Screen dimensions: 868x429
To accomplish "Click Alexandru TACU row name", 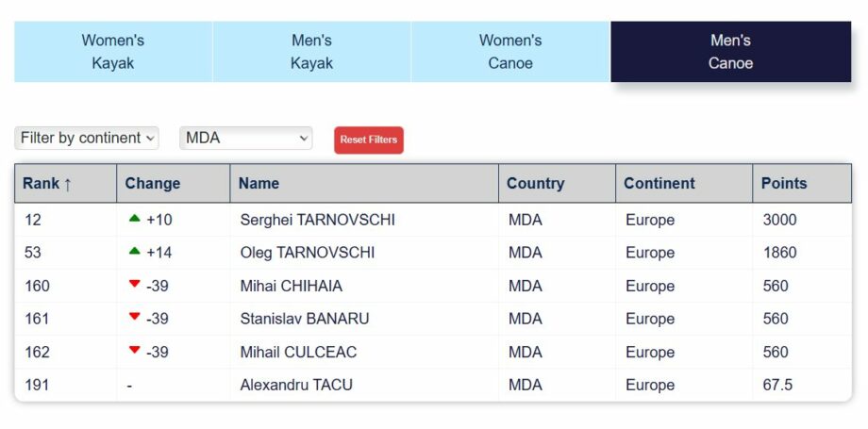I will click(296, 385).
